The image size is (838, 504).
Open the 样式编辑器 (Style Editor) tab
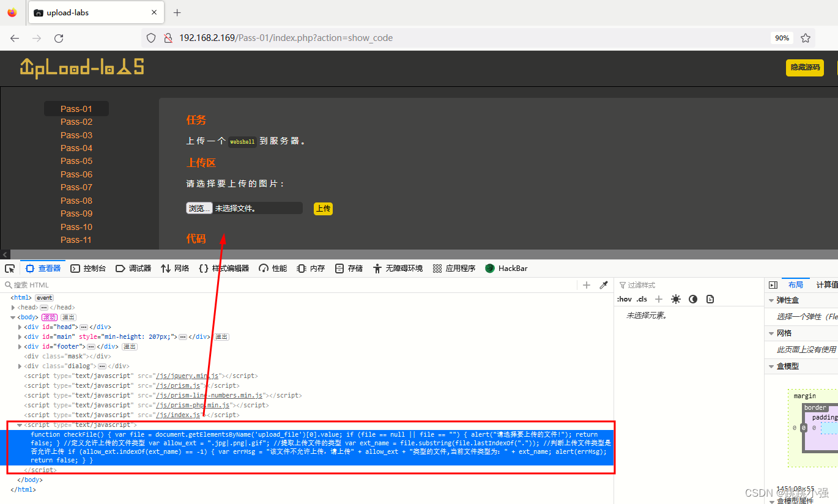point(224,269)
